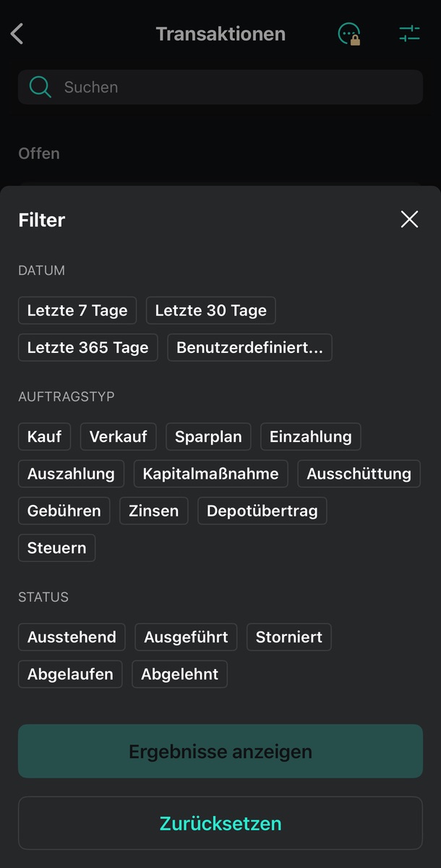Close the Filter panel with X

[x=409, y=220]
